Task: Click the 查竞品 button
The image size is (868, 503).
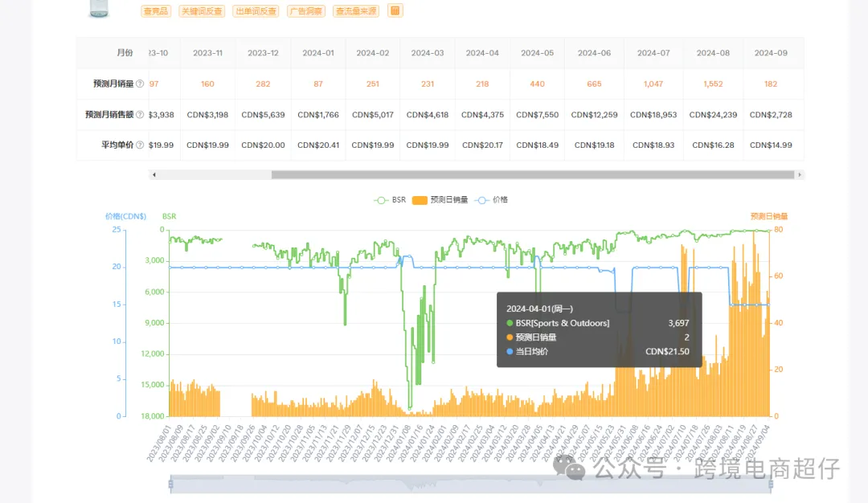Action: 156,11
